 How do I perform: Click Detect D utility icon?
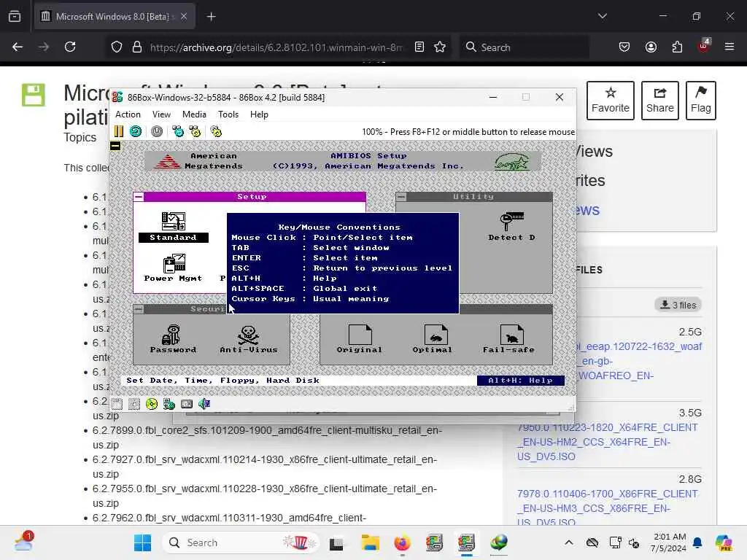tap(511, 227)
